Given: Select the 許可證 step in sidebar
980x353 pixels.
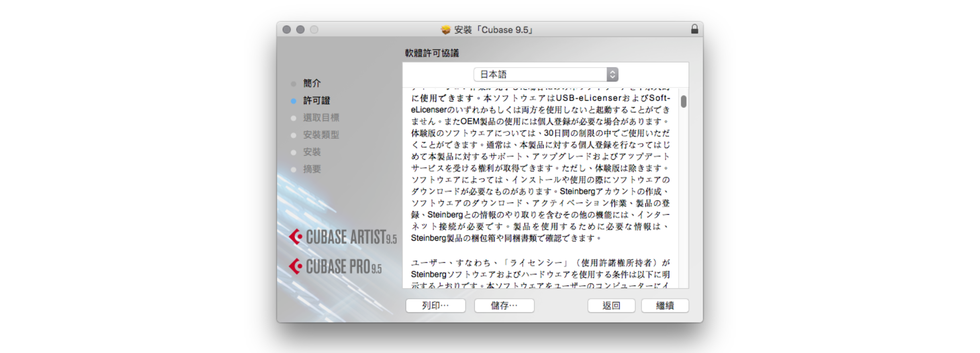Looking at the screenshot, I should [316, 101].
